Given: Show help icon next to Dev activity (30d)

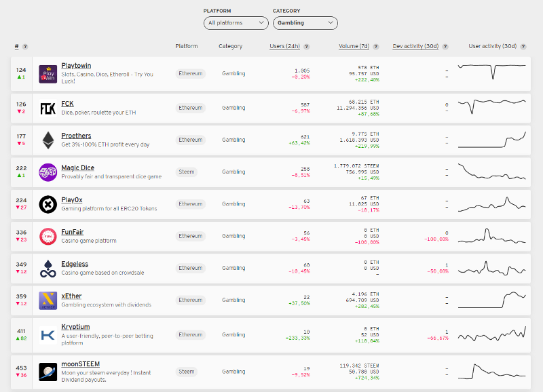Looking at the screenshot, I should [445, 47].
